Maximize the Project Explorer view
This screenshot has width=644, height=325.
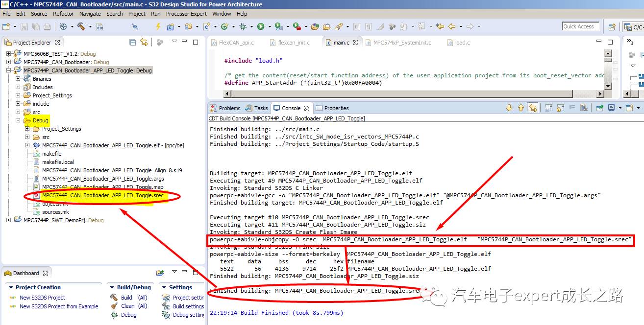point(197,43)
